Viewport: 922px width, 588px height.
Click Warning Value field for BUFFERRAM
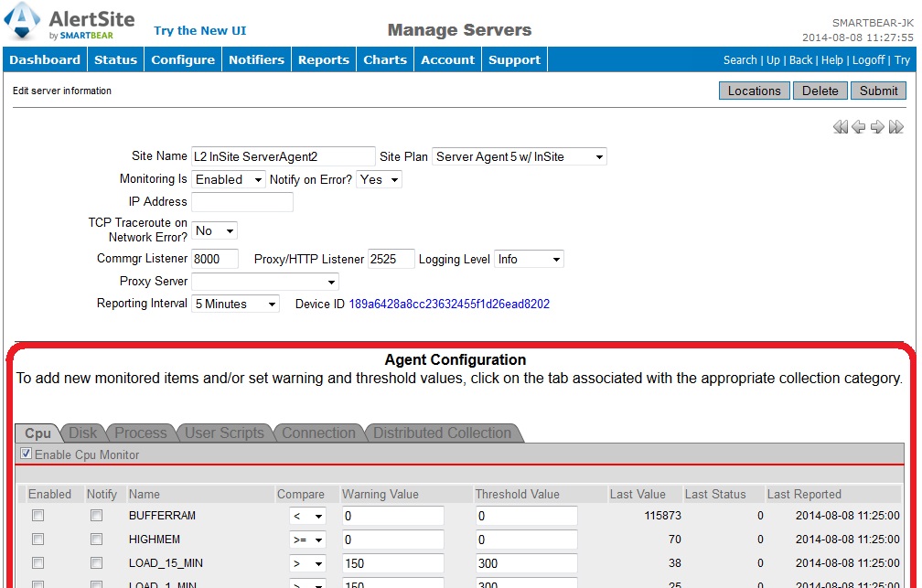point(392,516)
